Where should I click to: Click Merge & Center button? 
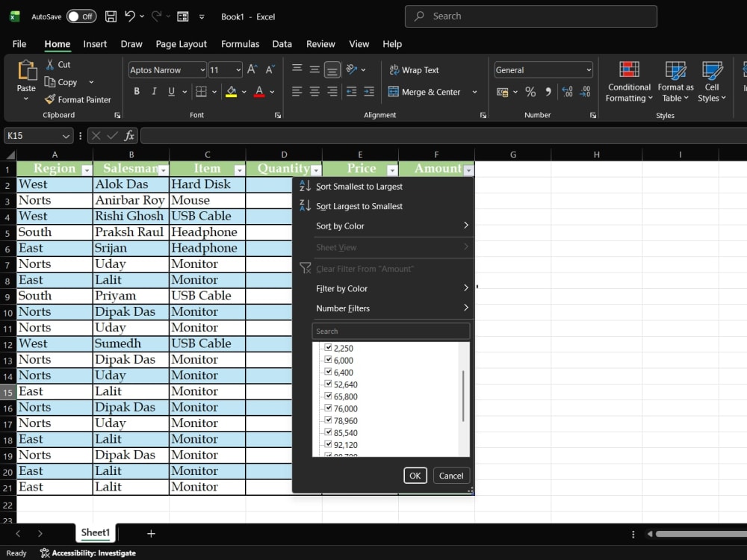(424, 92)
